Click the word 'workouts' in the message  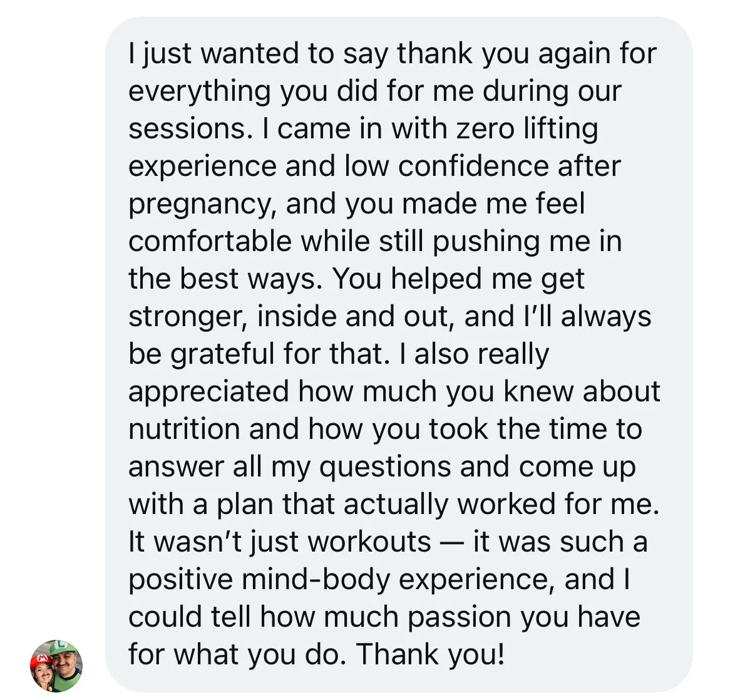pyautogui.click(x=369, y=542)
